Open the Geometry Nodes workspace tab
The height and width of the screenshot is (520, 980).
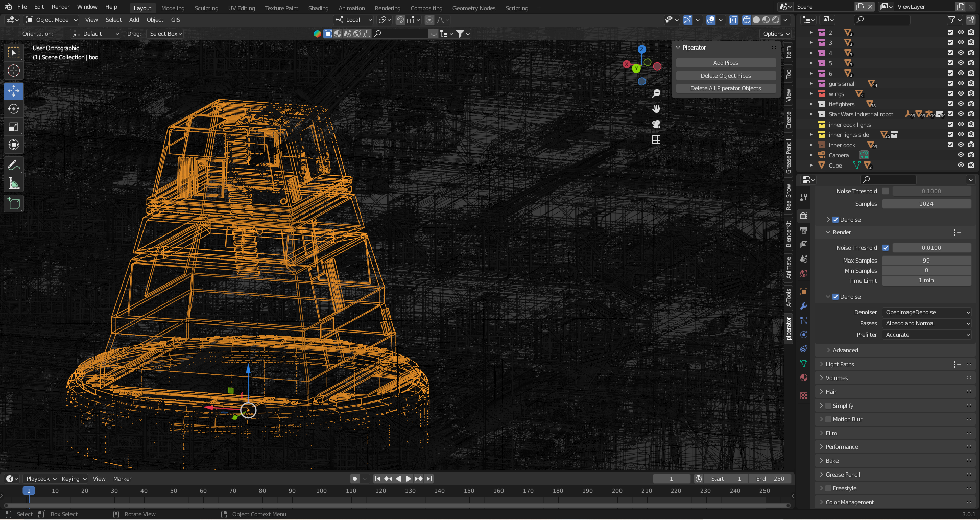[474, 8]
